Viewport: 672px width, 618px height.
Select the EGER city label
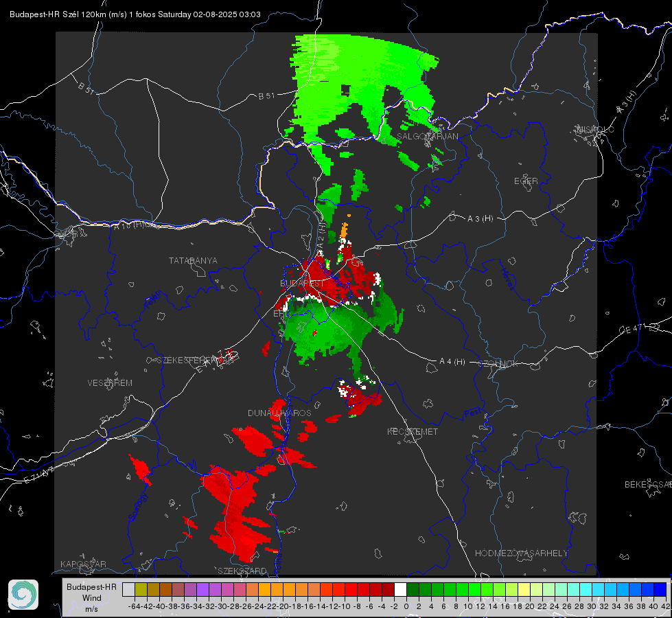pos(526,181)
